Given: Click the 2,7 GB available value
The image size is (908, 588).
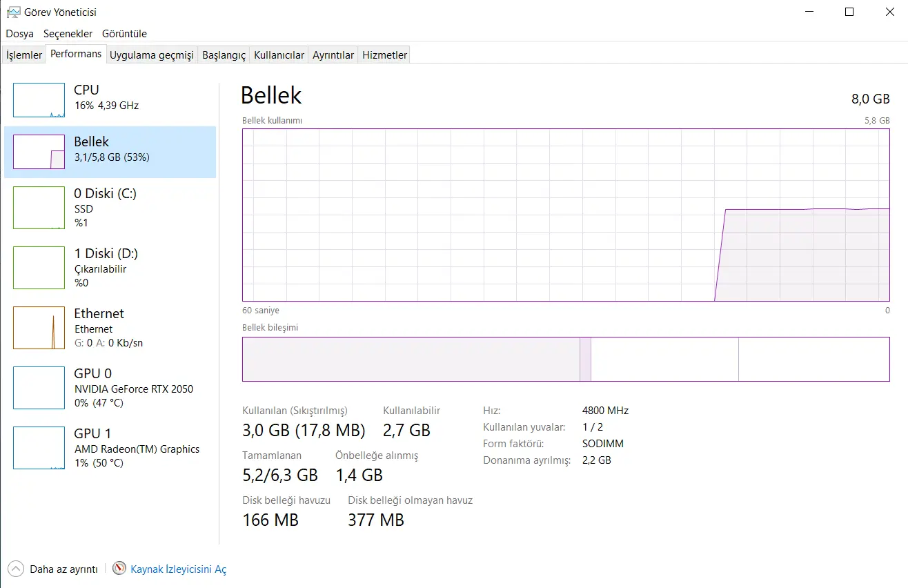Looking at the screenshot, I should 407,431.
